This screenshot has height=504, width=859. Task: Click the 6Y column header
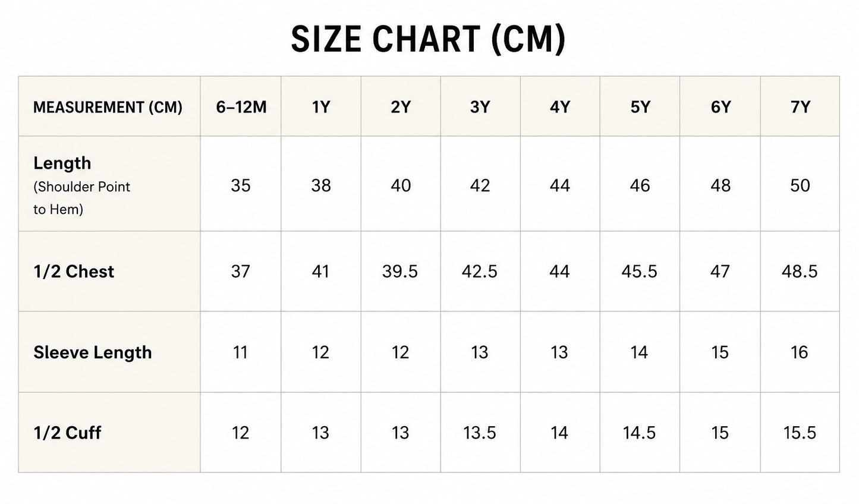720,107
